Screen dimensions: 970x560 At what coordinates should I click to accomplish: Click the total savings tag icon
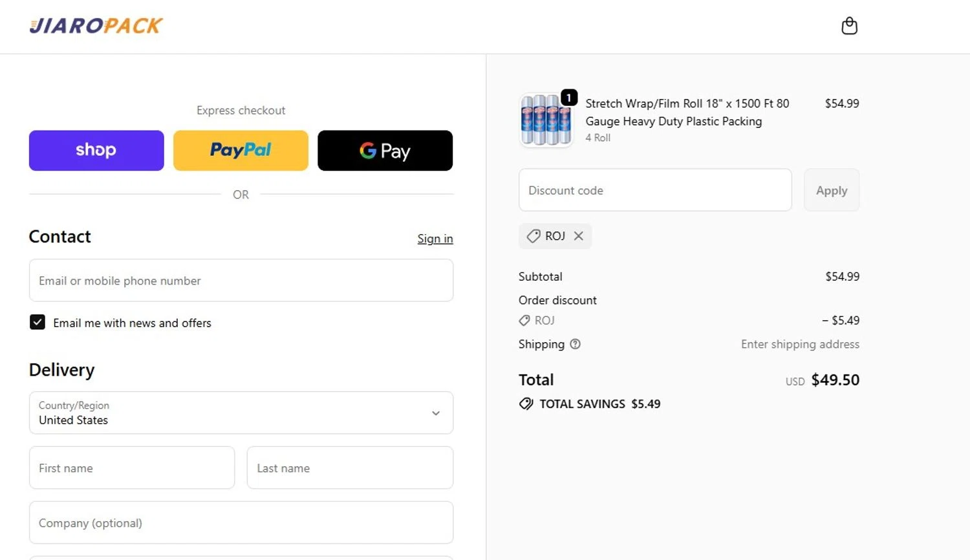(x=526, y=404)
